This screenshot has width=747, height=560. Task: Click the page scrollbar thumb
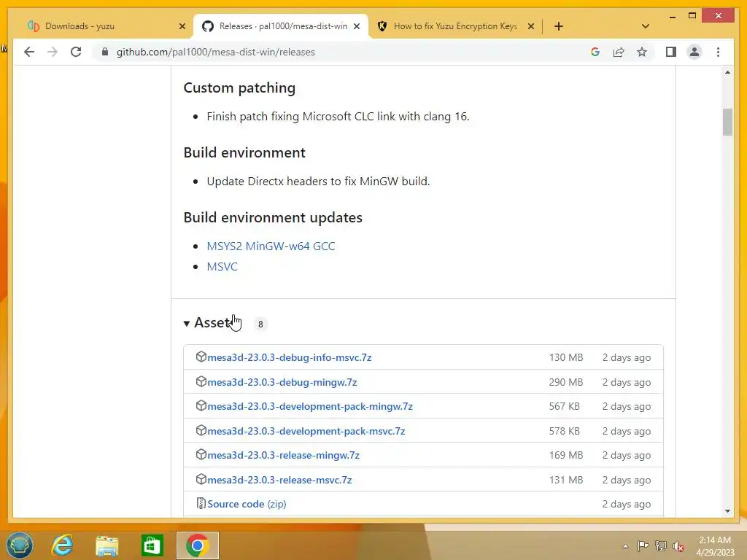(727, 122)
